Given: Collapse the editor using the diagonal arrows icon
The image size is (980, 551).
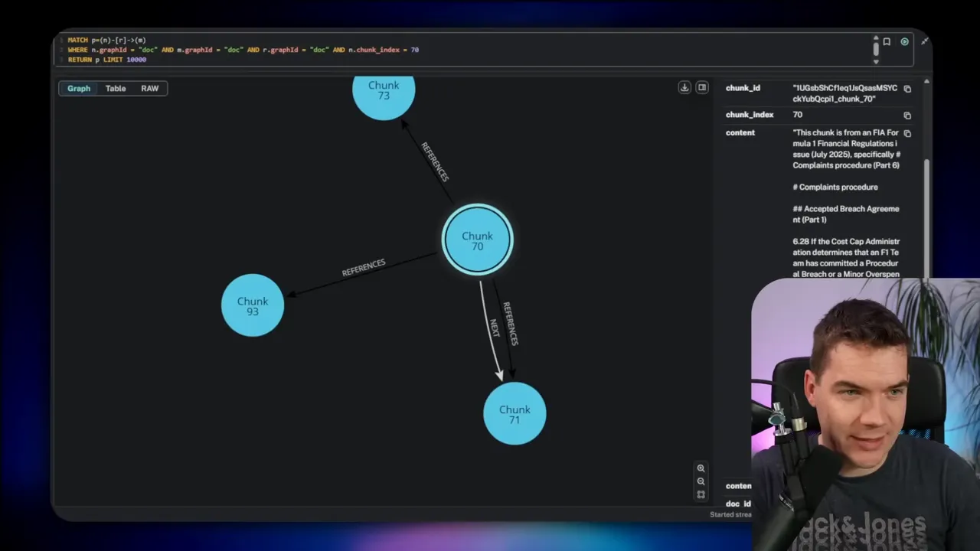Looking at the screenshot, I should 924,41.
